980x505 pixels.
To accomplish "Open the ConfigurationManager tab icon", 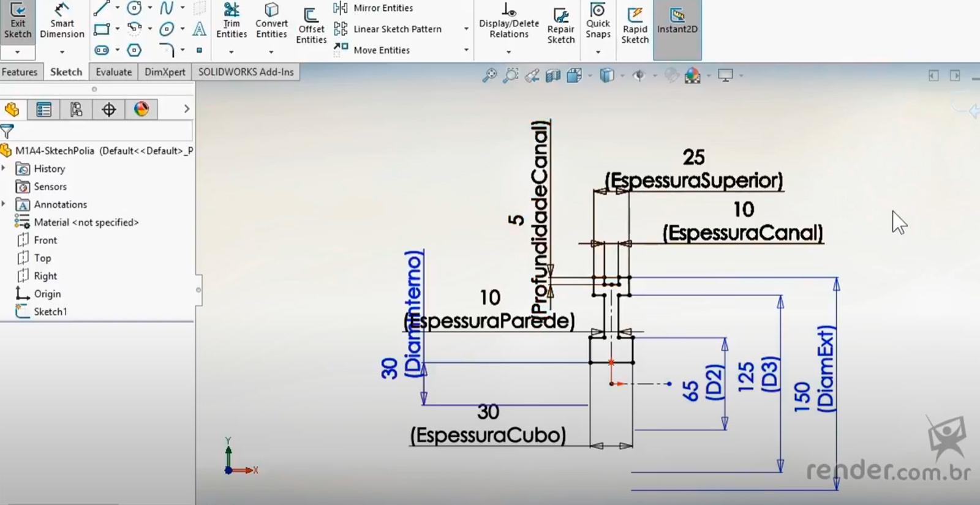I will (x=77, y=110).
